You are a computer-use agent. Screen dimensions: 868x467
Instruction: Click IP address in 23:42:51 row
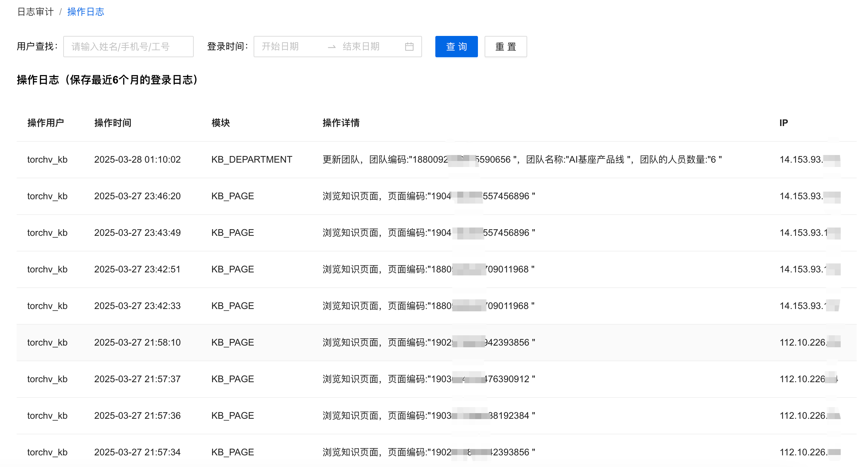click(810, 269)
